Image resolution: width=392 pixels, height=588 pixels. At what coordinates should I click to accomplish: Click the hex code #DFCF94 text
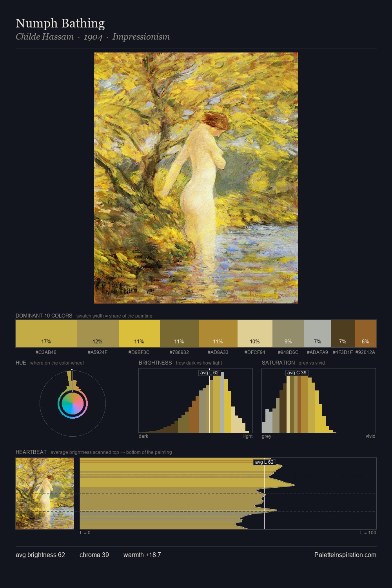click(255, 352)
